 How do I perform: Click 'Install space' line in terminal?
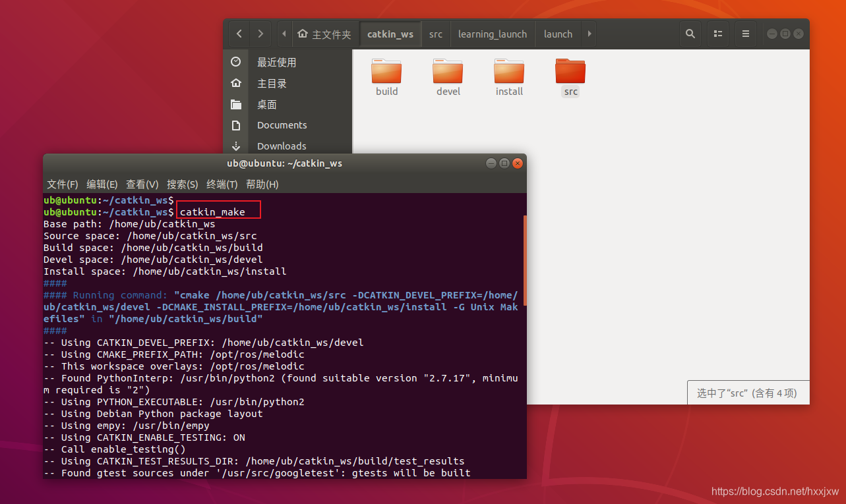(x=165, y=271)
